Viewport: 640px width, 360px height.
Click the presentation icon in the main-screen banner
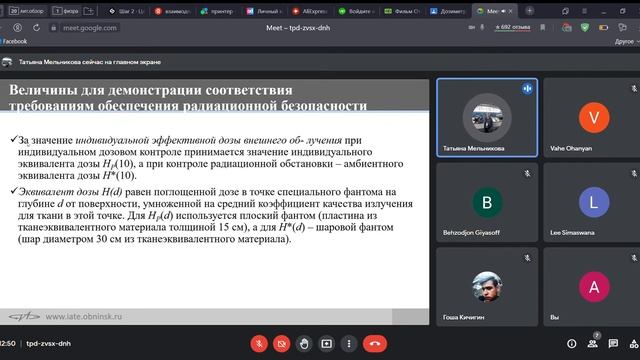pyautogui.click(x=7, y=62)
